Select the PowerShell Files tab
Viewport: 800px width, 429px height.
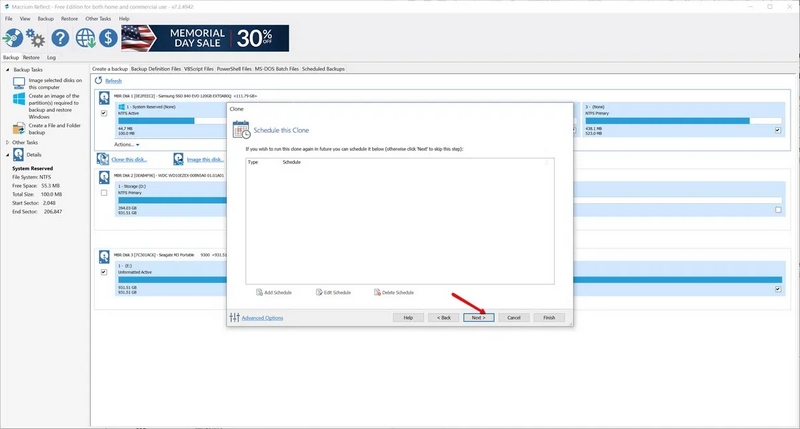(234, 69)
